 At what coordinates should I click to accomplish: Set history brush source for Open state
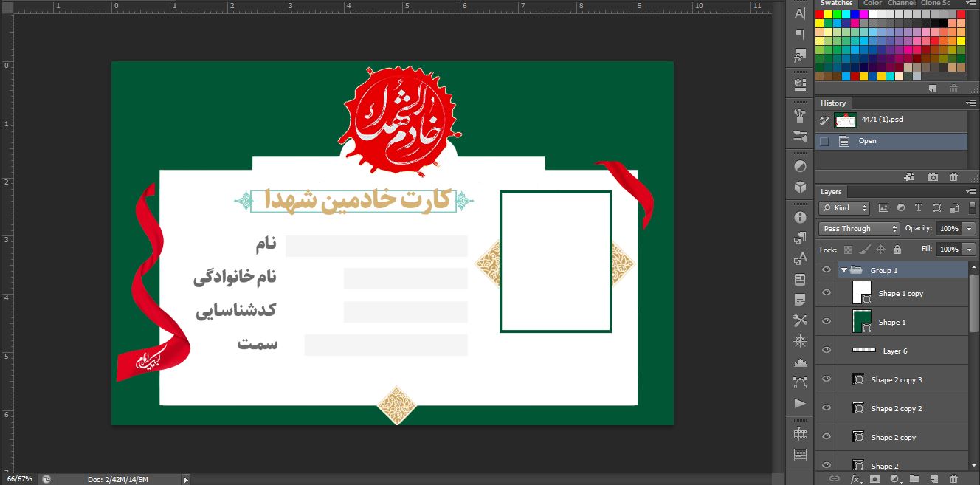825,141
